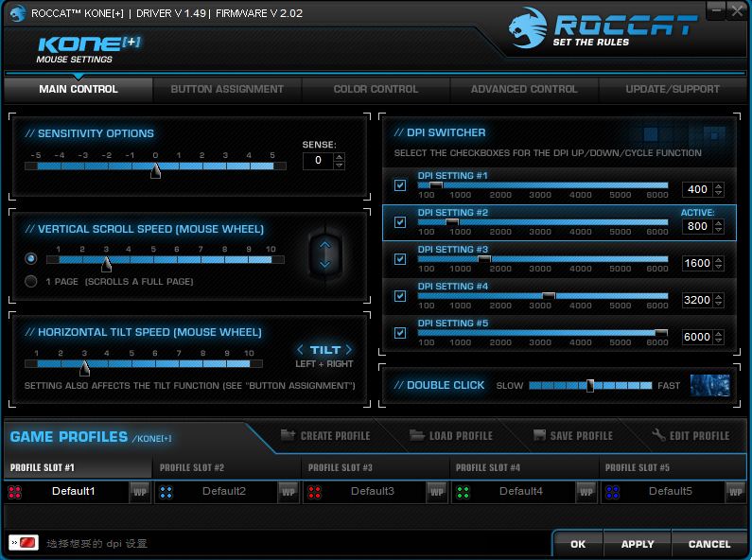The height and width of the screenshot is (560, 752).
Task: Decrease the SENSE value with down arrow
Action: pos(339,165)
